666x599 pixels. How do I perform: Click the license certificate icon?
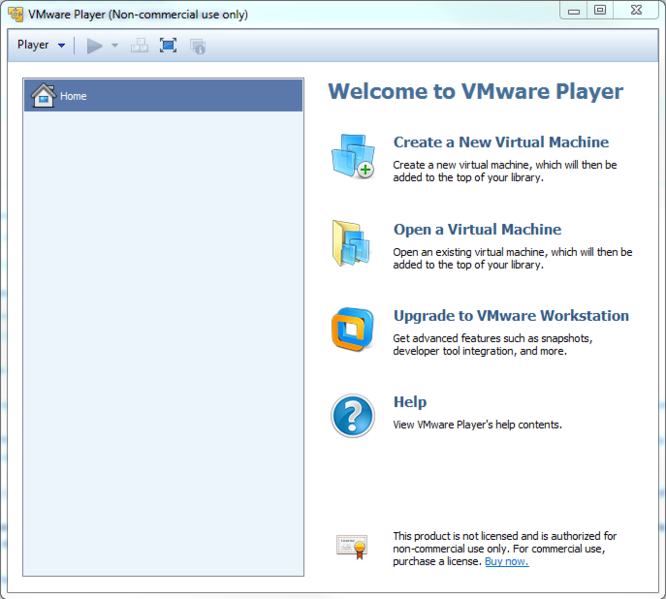tap(352, 547)
